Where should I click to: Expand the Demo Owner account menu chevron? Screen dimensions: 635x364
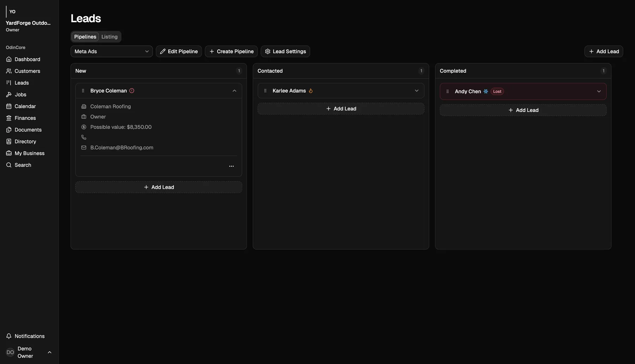[49, 352]
